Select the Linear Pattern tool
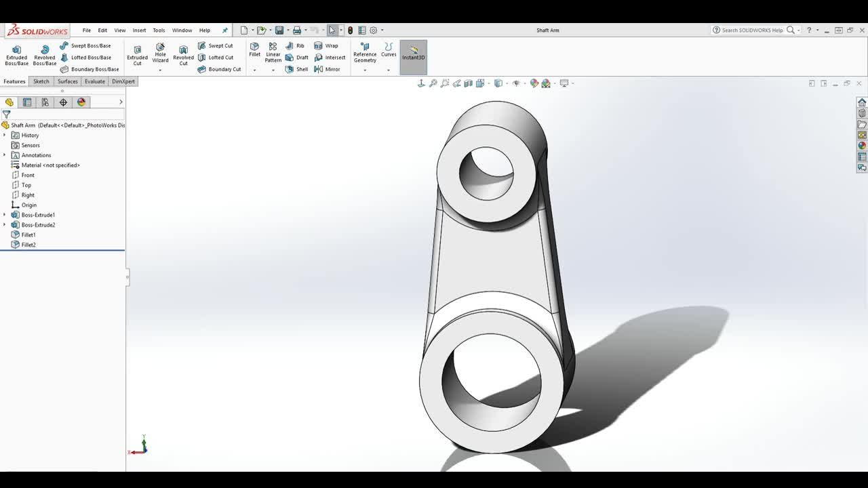 (x=273, y=52)
